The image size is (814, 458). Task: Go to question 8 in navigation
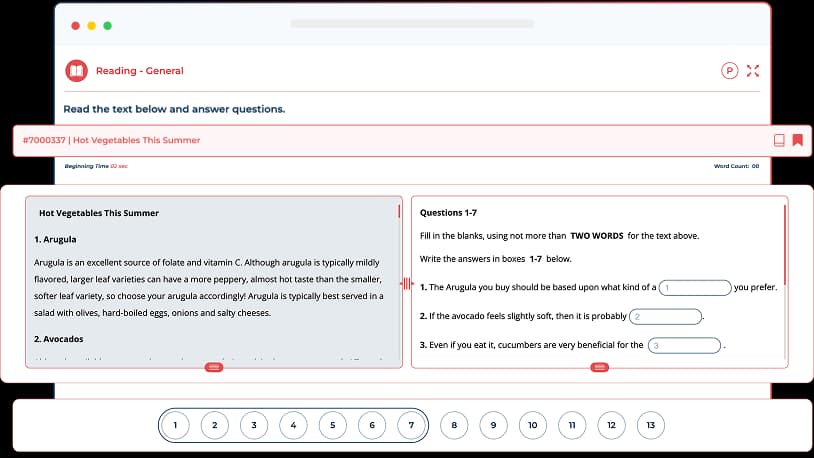[x=454, y=425]
